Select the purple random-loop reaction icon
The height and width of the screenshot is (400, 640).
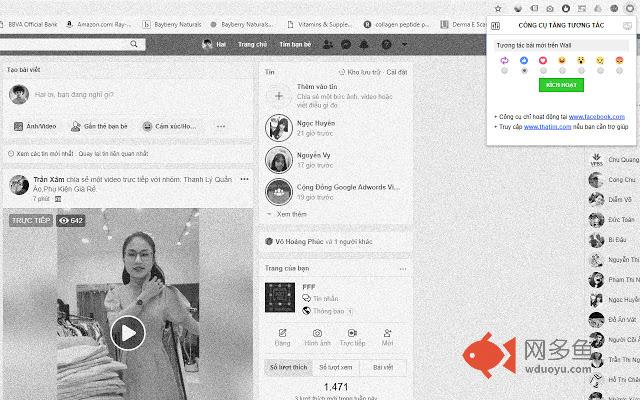pos(504,60)
